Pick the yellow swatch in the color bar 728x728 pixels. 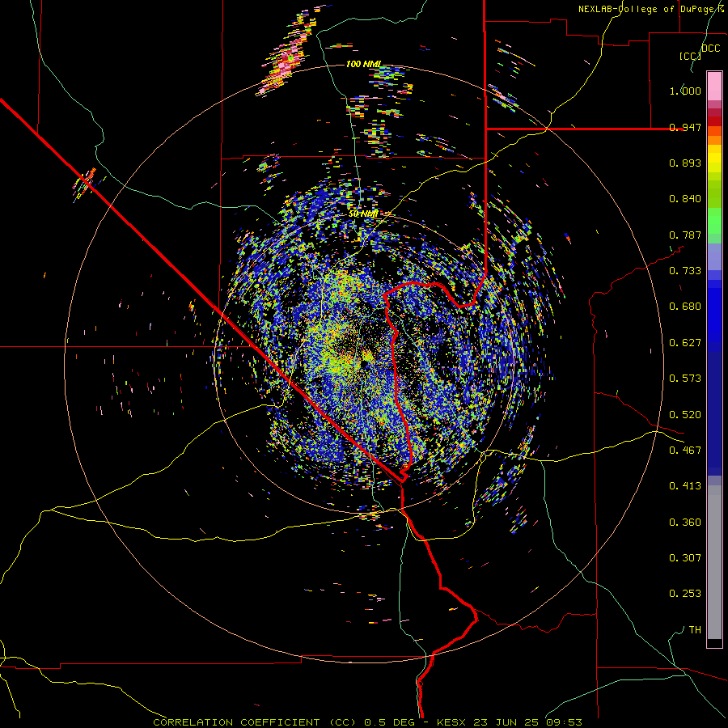(714, 159)
